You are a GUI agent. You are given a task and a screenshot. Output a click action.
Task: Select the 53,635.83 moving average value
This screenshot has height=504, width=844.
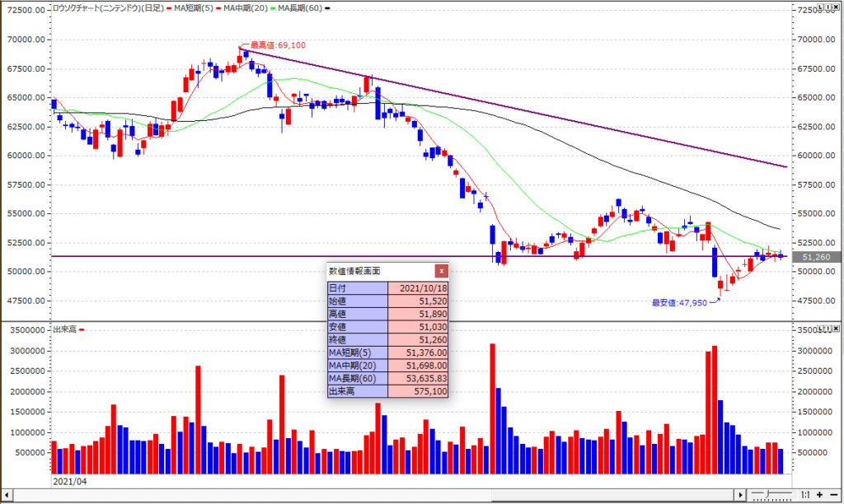point(418,379)
